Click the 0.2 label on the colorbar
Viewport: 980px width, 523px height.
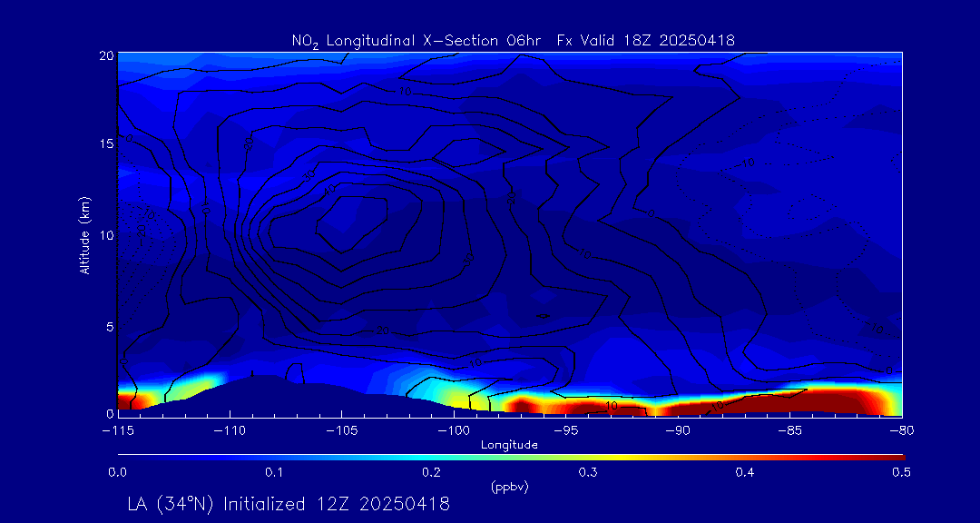tap(431, 472)
